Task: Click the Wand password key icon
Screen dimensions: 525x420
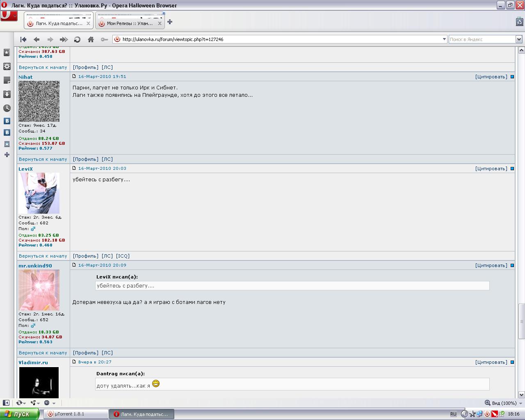Action: point(104,39)
